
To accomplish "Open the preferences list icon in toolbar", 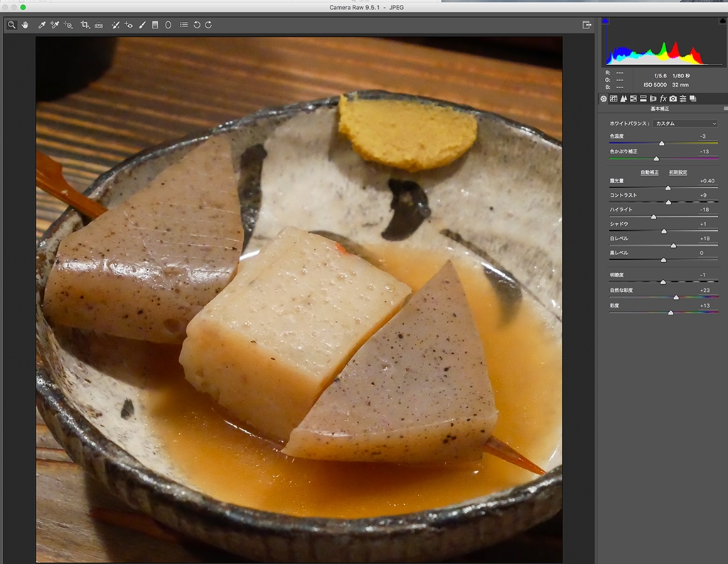I will (183, 25).
